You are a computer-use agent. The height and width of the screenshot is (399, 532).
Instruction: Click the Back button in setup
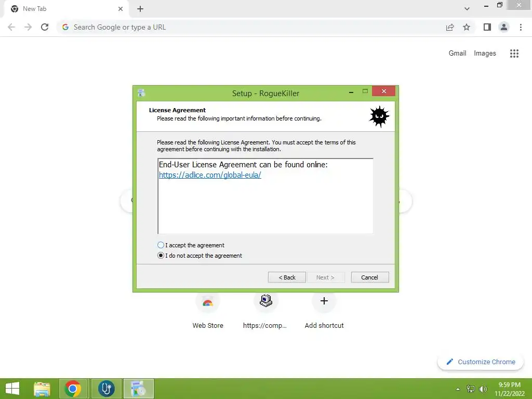pyautogui.click(x=287, y=277)
